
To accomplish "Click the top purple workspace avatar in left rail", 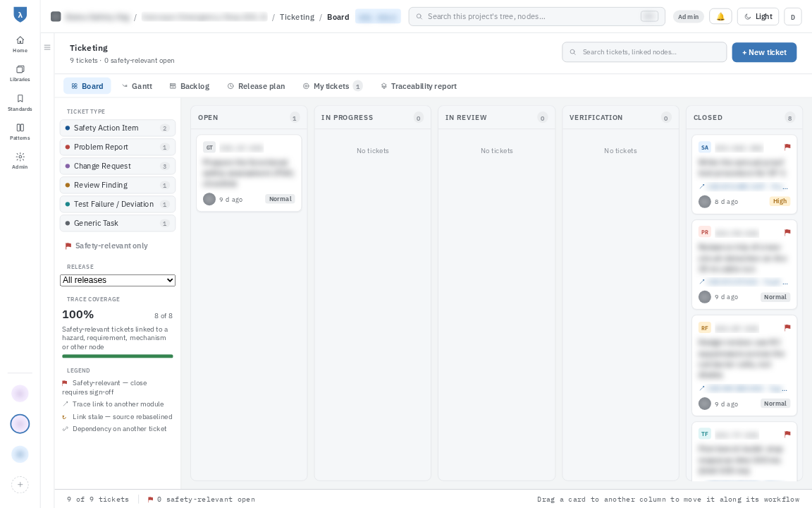I will (x=20, y=394).
